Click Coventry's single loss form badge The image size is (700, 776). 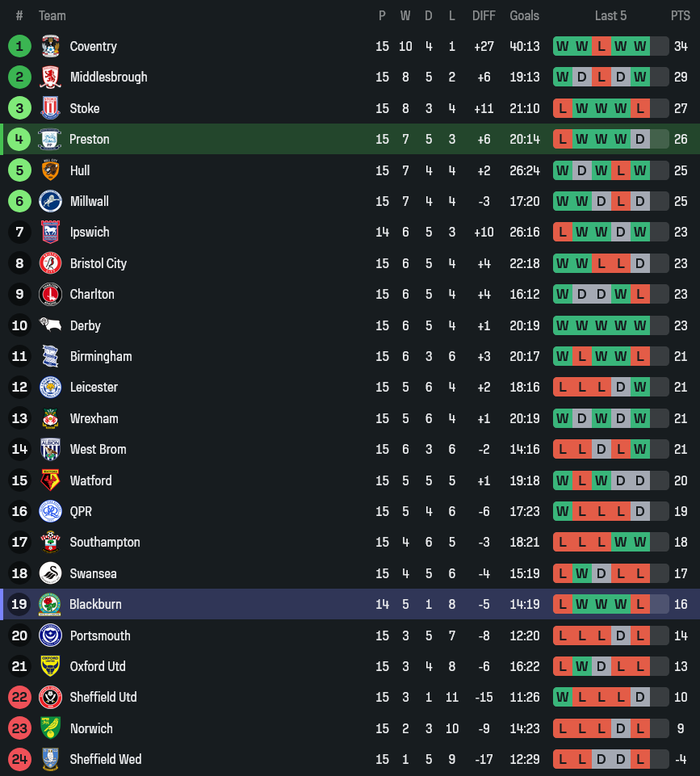[x=601, y=46]
